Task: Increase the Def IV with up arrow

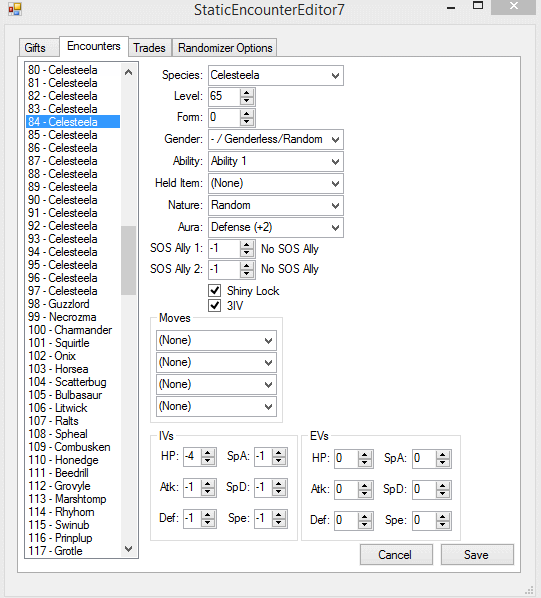Action: (208, 515)
